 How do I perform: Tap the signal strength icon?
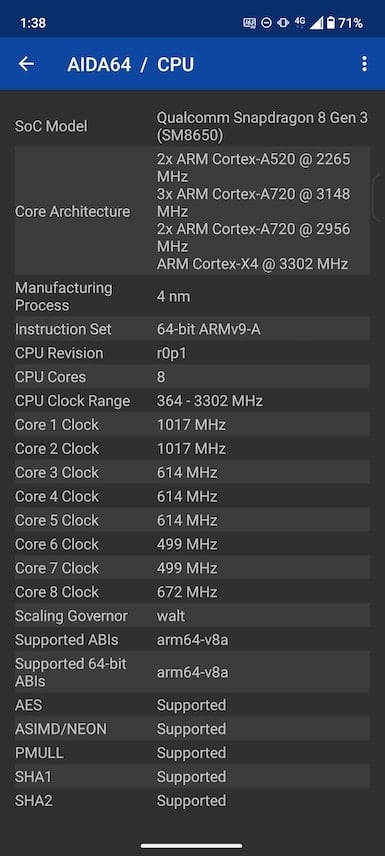pos(317,23)
